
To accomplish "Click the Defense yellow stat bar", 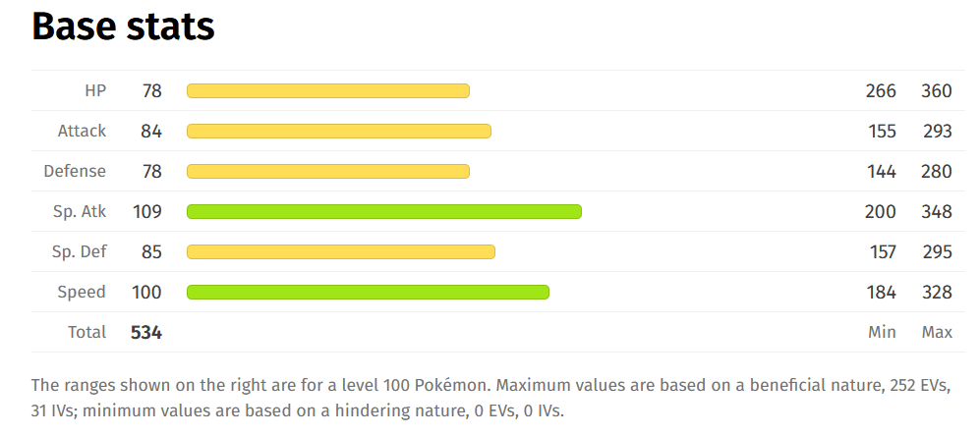I will [328, 171].
